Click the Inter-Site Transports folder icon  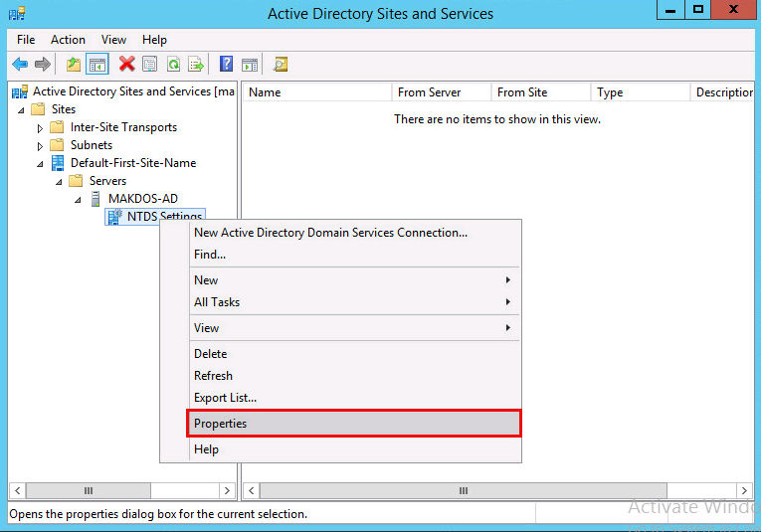click(57, 127)
